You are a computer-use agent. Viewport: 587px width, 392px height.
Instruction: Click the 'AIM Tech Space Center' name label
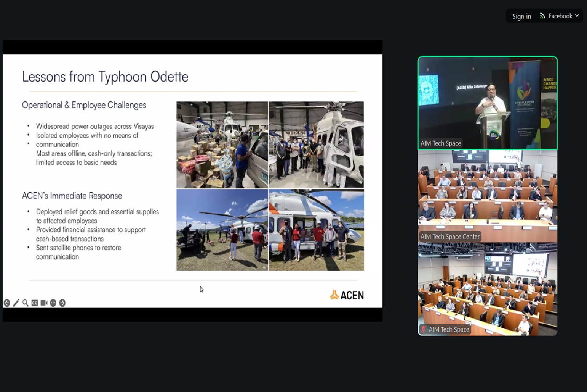click(x=450, y=237)
